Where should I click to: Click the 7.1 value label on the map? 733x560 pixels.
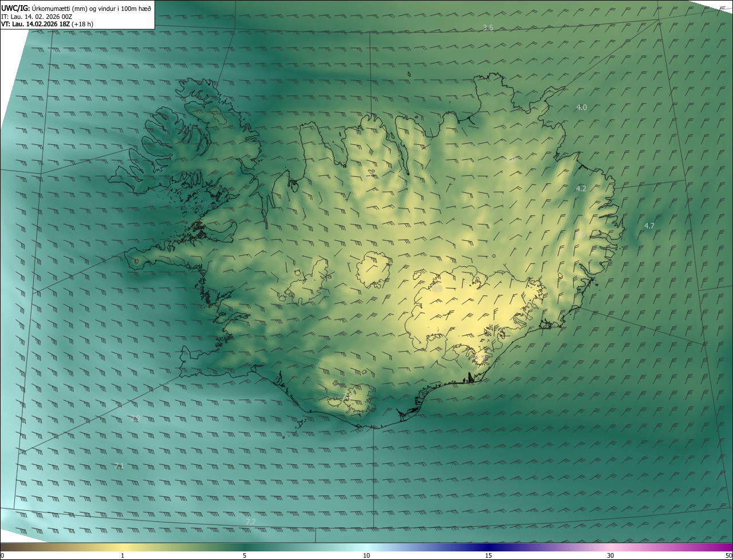tap(119, 466)
